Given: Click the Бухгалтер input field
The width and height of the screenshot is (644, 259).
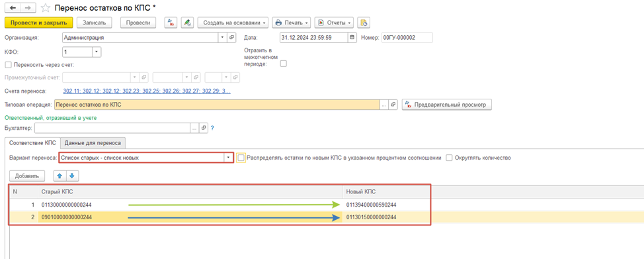Looking at the screenshot, I should [x=112, y=128].
